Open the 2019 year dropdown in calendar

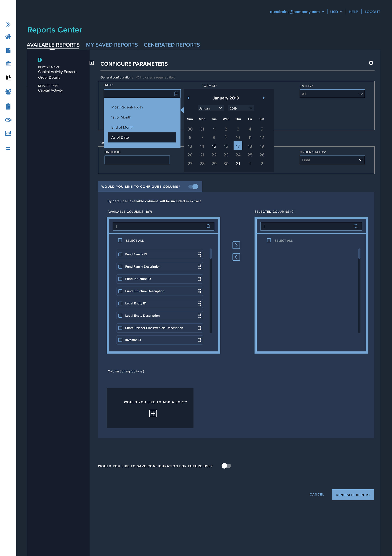tap(241, 108)
